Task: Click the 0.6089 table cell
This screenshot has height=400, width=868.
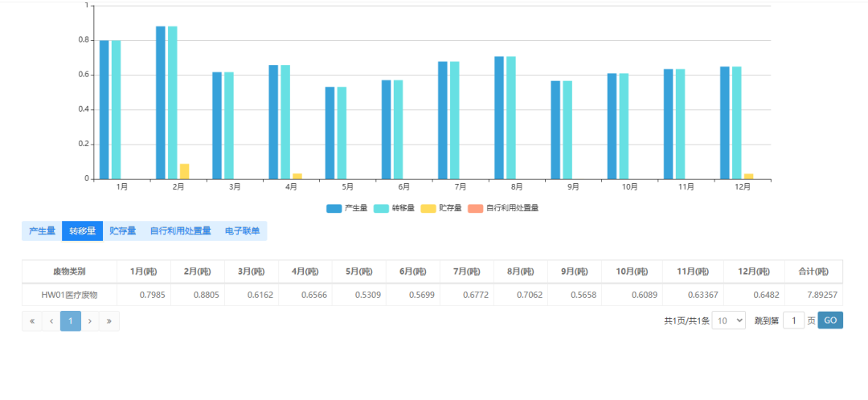Action: coord(633,295)
